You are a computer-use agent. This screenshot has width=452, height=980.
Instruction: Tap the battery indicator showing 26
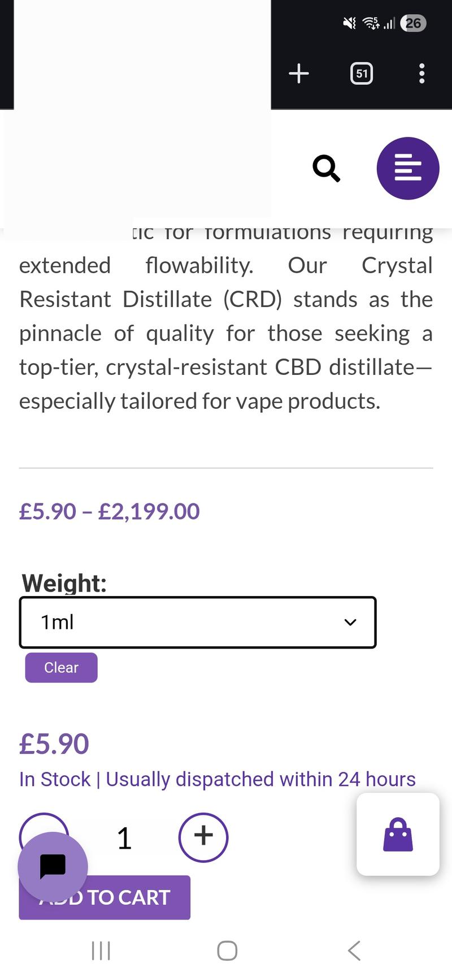pos(413,23)
